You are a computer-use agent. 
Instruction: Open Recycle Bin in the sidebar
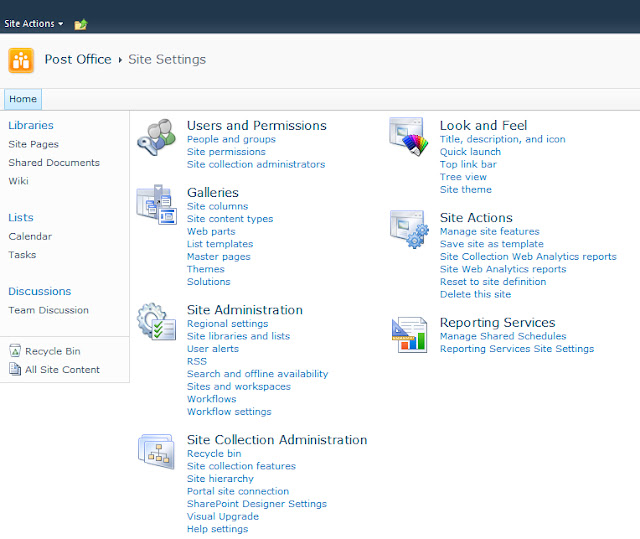click(x=52, y=351)
